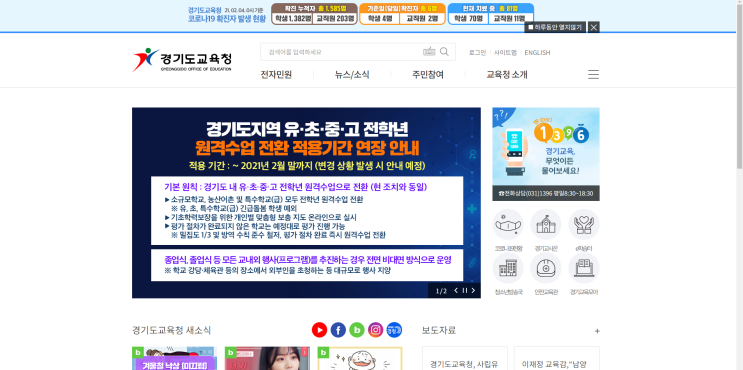Click the office buildings 청소년방송국 icon
Image resolution: width=743 pixels, height=370 pixels.
pos(507,268)
